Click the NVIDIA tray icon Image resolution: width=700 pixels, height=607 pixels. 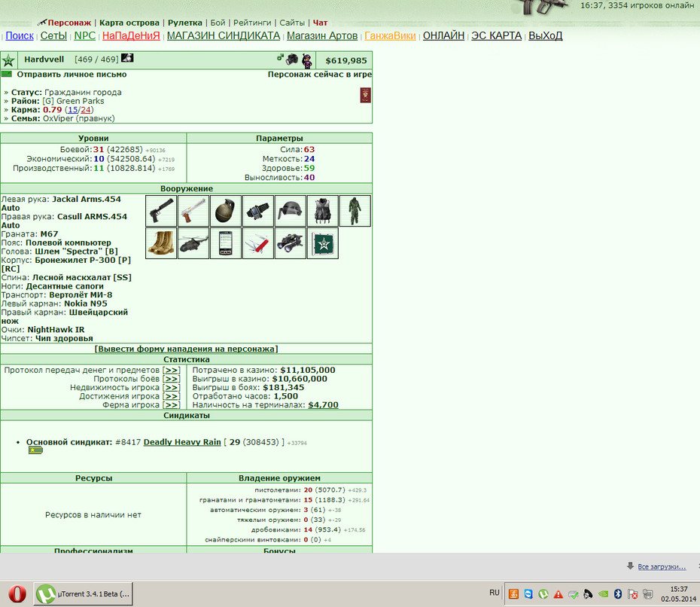point(603,594)
